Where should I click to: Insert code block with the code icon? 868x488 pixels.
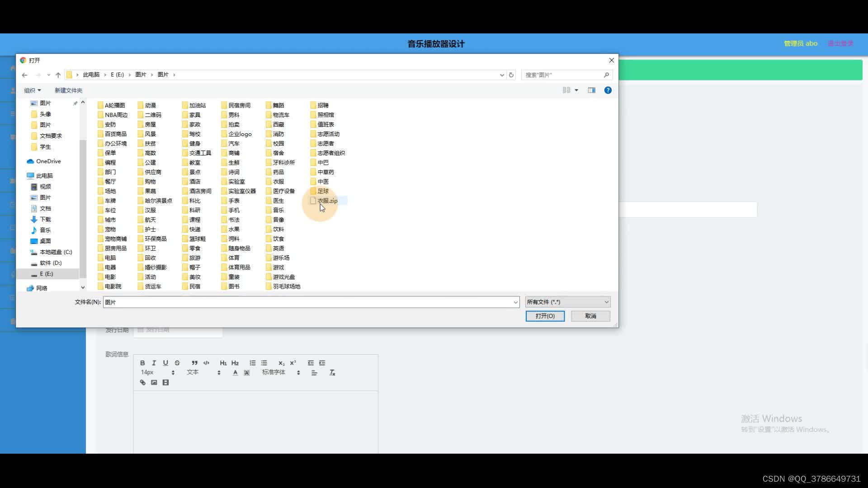206,363
